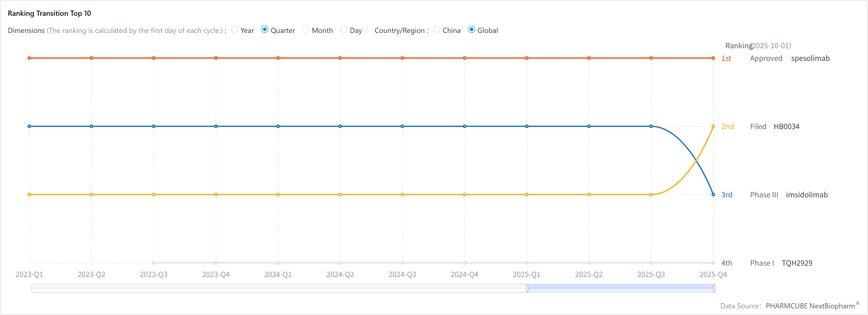
Task: Click the red 1st rank 2025-Q4 marker
Action: [713, 58]
